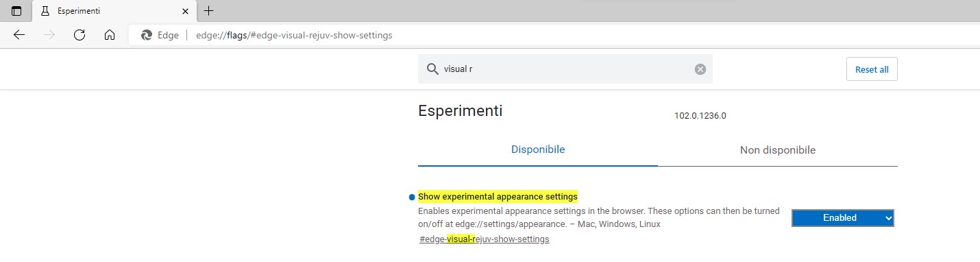Screen dimensions: 980x262
Task: Open the Enabled dropdown for appearance settings
Action: 843,217
